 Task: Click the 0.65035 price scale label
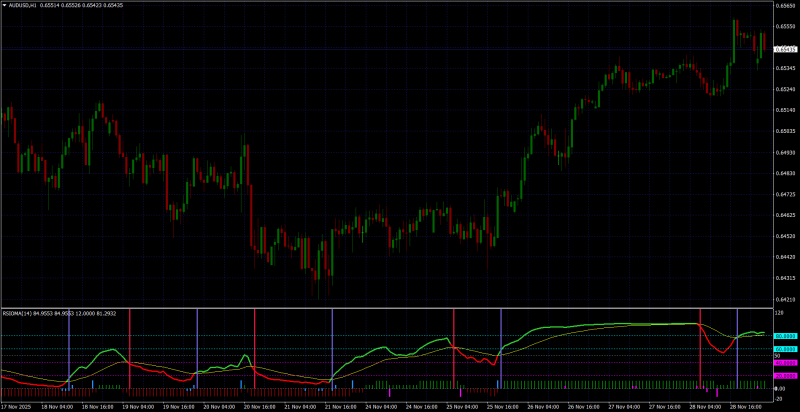point(784,132)
